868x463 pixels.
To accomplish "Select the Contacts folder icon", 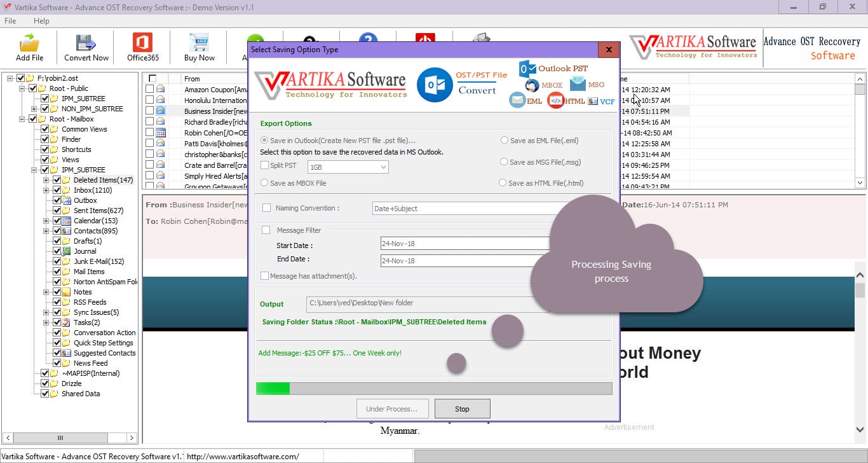I will click(67, 231).
